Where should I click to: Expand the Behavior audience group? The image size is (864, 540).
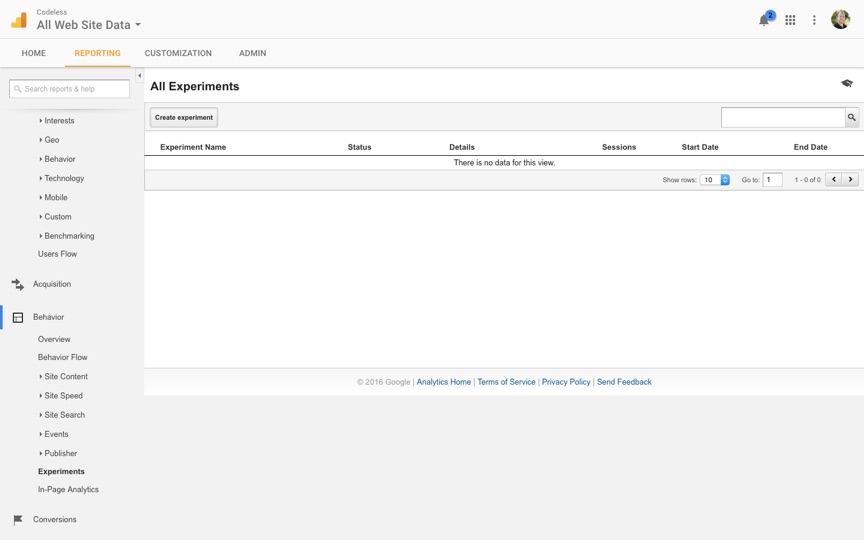coord(57,159)
